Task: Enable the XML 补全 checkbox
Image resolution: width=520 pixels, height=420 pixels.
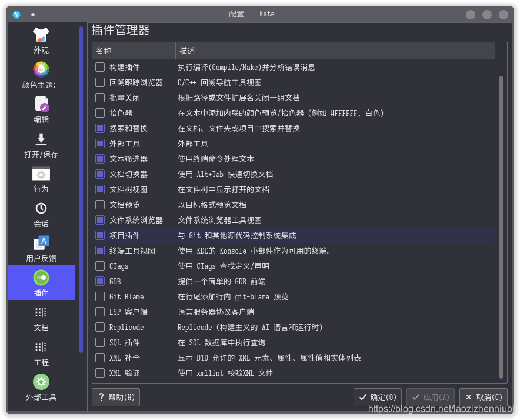Action: (100, 357)
